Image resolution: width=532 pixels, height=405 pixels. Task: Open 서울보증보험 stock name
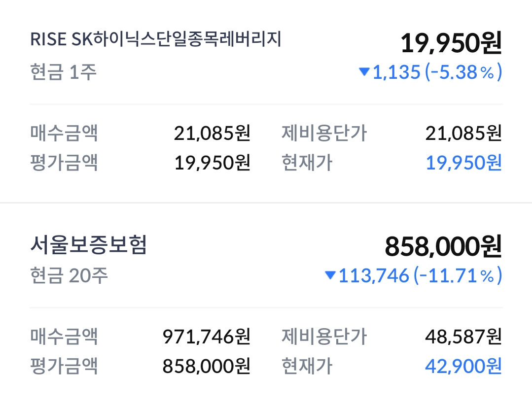tap(89, 245)
